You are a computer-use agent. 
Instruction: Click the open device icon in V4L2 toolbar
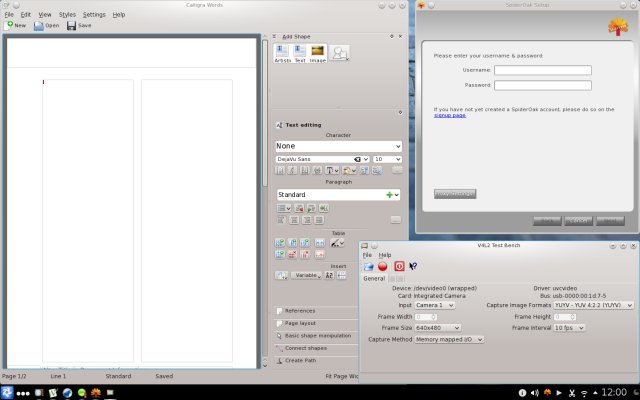368,267
